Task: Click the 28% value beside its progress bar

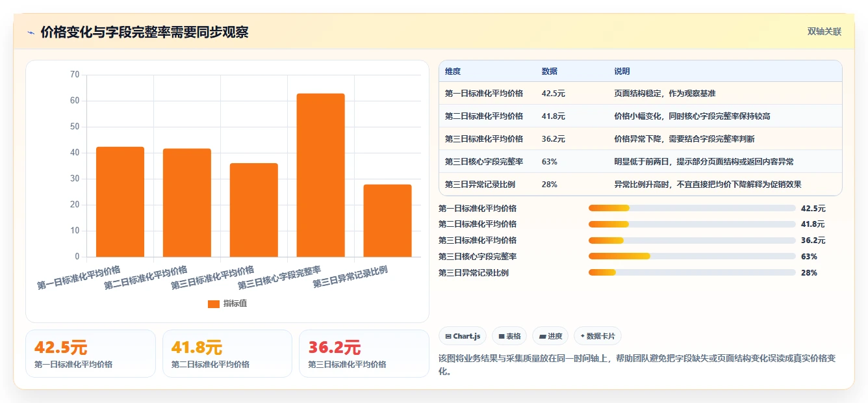Action: click(809, 273)
